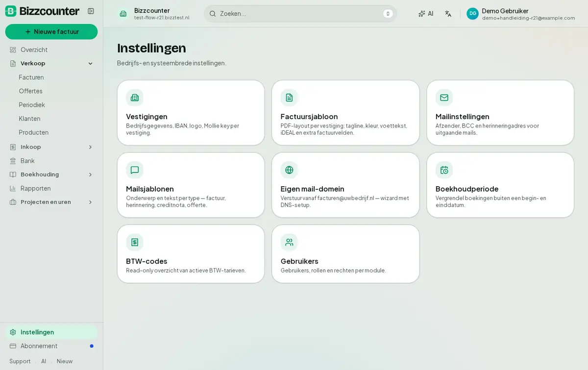588x370 pixels.
Task: Open the Vestigingen settings card title
Action: point(147,116)
